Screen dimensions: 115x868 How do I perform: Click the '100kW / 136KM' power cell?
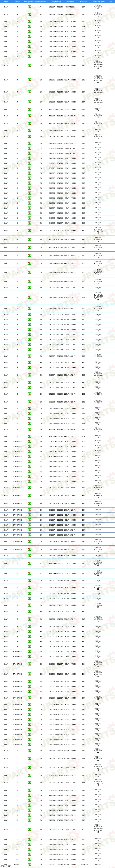(70, 451)
